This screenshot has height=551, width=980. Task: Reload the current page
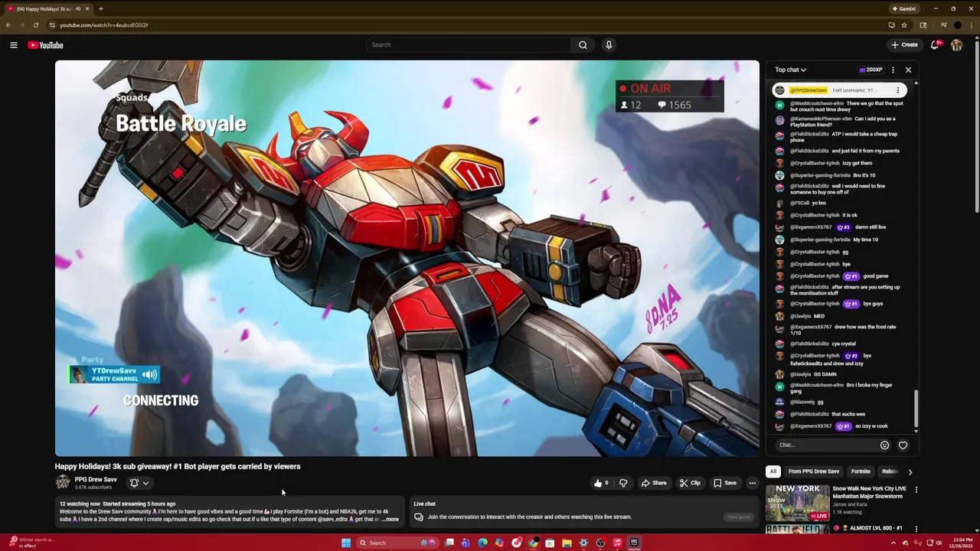(x=35, y=25)
